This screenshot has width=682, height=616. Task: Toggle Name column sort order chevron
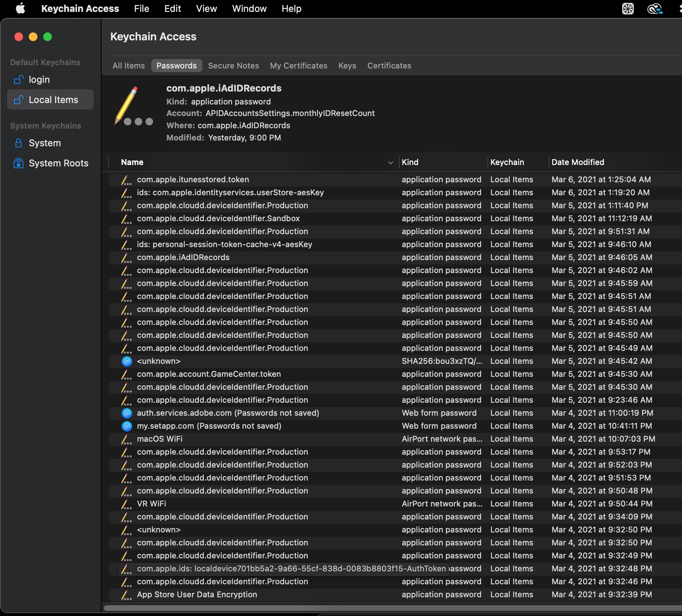click(x=390, y=162)
